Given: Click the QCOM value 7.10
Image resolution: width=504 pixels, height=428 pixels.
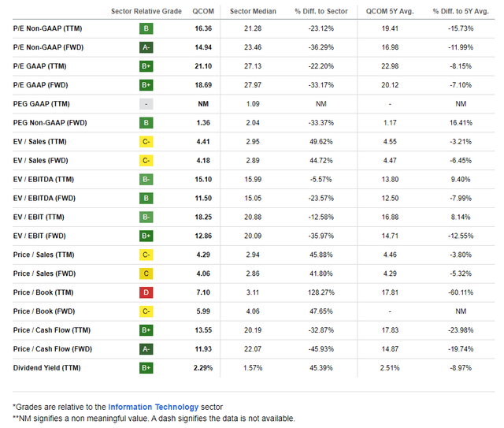Looking at the screenshot, I should coord(203,292).
